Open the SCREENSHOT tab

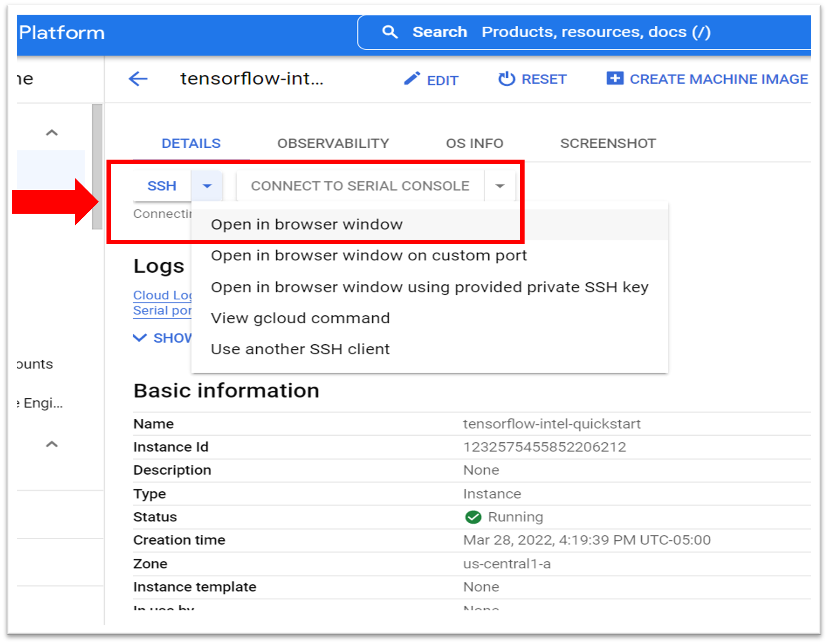pos(608,143)
